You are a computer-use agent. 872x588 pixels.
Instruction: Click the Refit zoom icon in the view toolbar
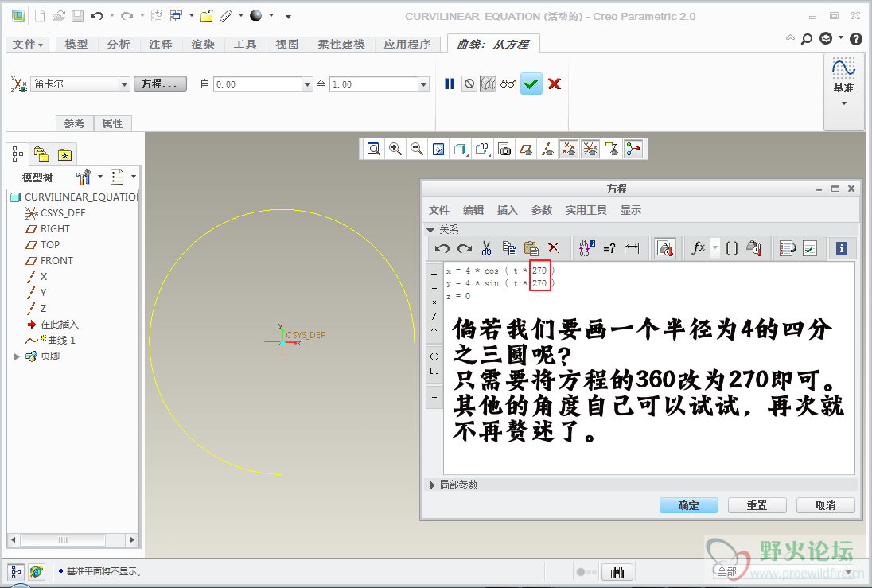tap(374, 149)
